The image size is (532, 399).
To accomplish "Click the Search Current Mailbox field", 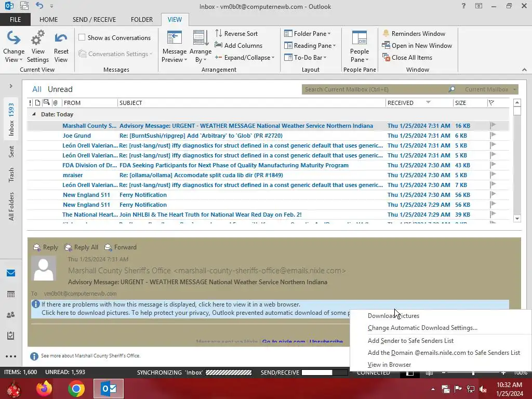I will click(375, 89).
